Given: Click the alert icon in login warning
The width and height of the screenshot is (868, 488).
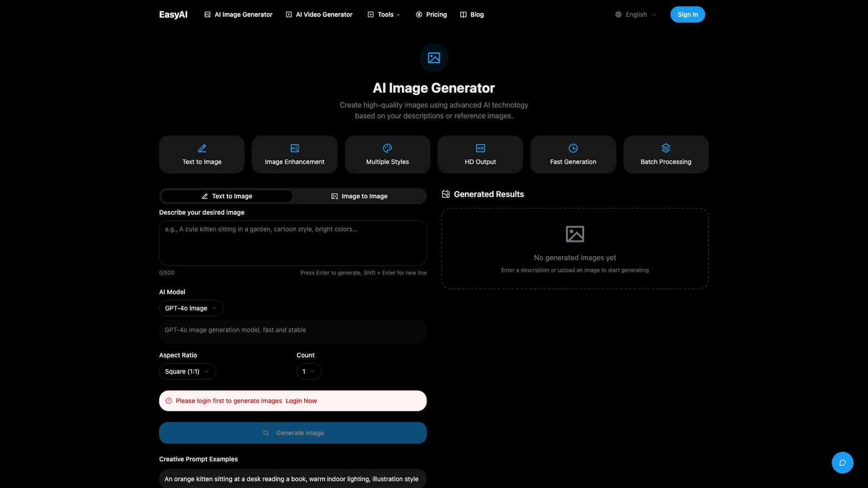Looking at the screenshot, I should pos(169,401).
